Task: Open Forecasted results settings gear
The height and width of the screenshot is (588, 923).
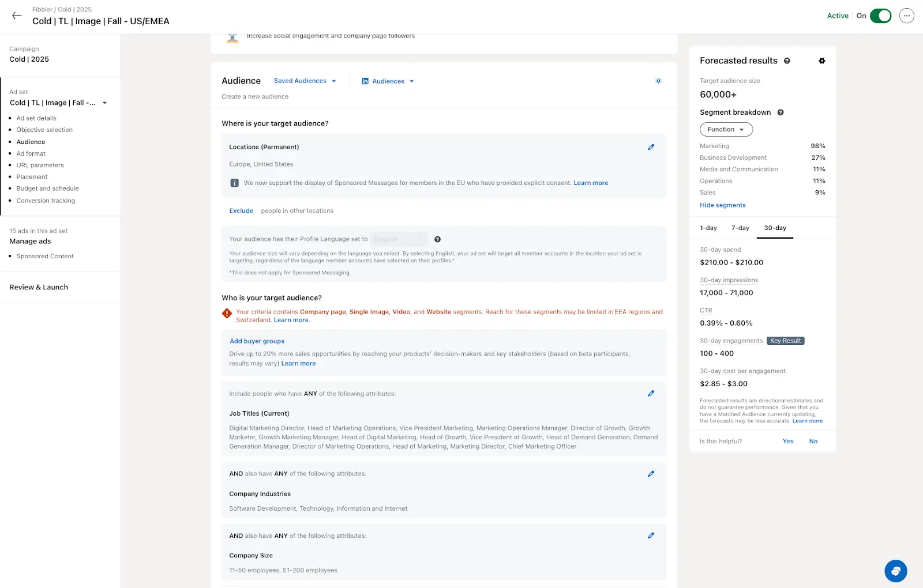Action: pyautogui.click(x=822, y=61)
